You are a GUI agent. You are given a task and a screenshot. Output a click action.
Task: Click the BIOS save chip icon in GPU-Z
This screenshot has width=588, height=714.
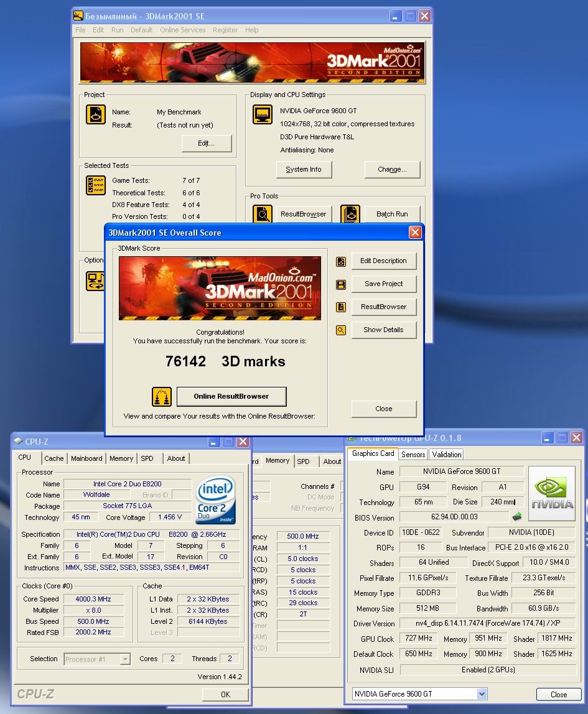pos(517,517)
